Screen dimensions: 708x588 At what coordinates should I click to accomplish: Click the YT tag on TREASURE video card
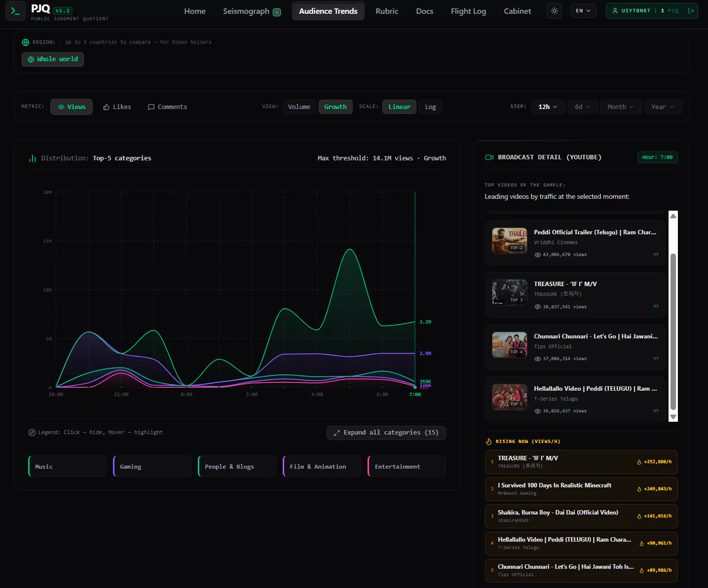656,307
